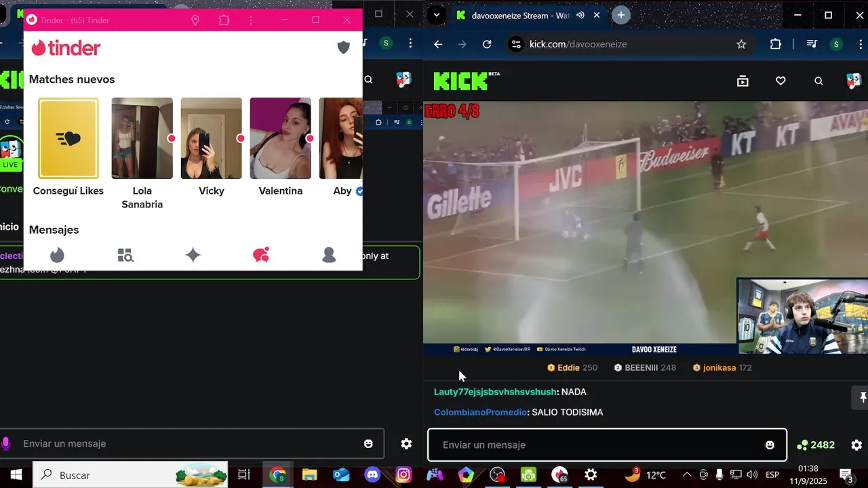
Task: Click the taskbar 'Buscar' search box
Action: tap(132, 474)
